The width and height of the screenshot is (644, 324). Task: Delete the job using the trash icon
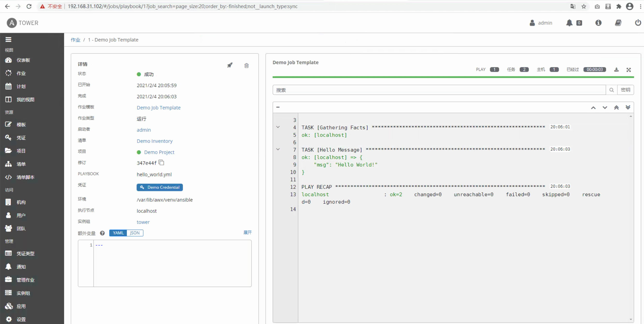246,66
